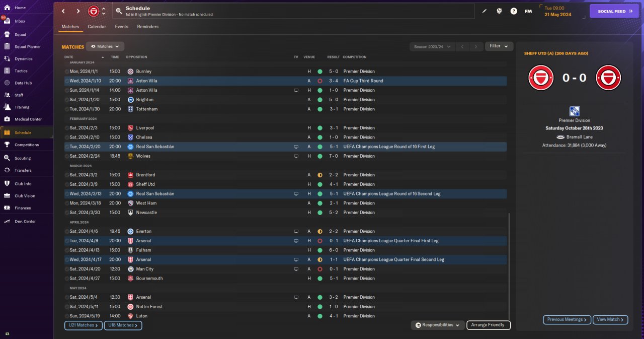644x339 pixels.
Task: Click Previous Meetings button
Action: point(567,319)
